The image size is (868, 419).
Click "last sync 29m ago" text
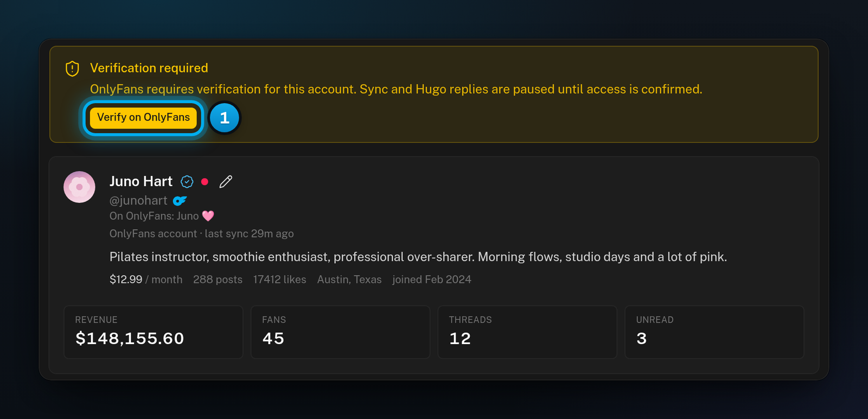point(249,234)
